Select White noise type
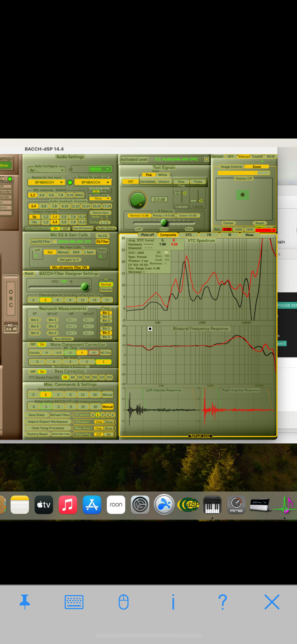 [163, 175]
